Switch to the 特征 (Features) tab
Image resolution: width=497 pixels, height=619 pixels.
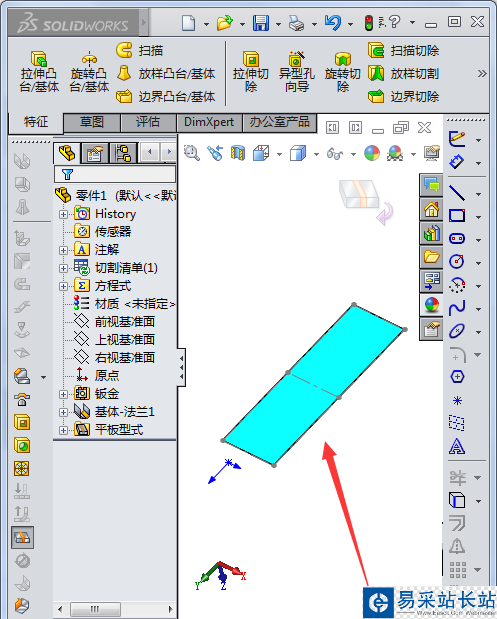tap(36, 122)
